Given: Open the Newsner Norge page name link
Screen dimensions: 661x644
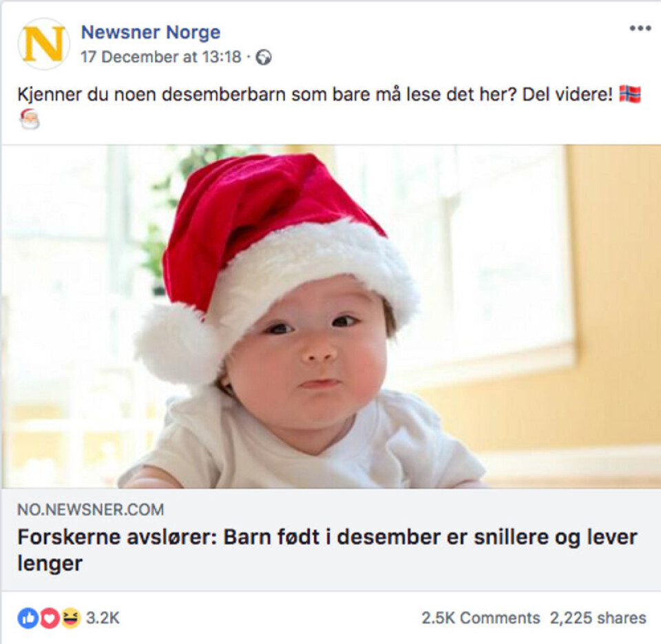Looking at the screenshot, I should pyautogui.click(x=151, y=32).
